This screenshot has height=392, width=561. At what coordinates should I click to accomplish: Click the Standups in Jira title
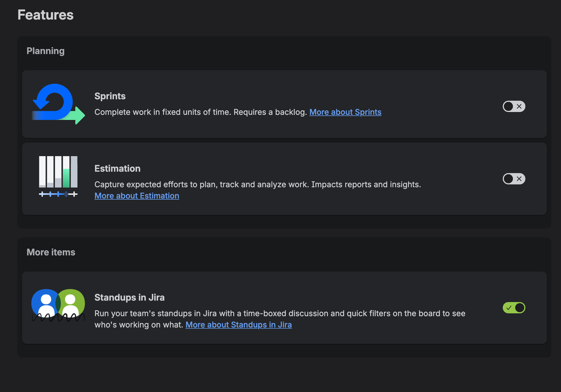(130, 298)
